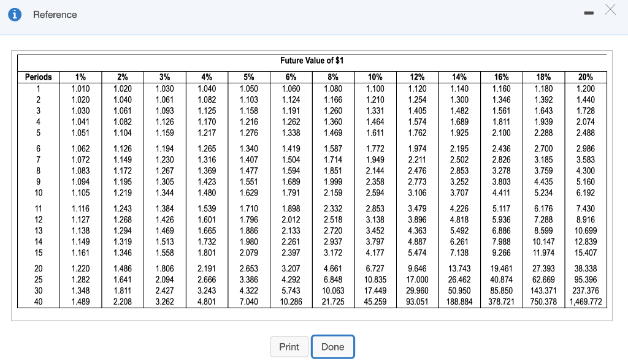
Task: Click value 1.489 in the 1% column
Action: point(80,301)
